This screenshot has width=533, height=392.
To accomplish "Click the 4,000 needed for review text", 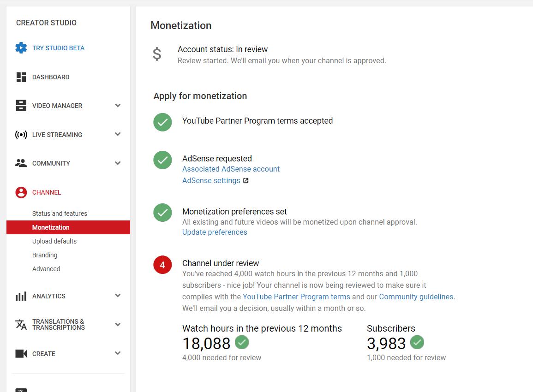I will (x=222, y=358).
